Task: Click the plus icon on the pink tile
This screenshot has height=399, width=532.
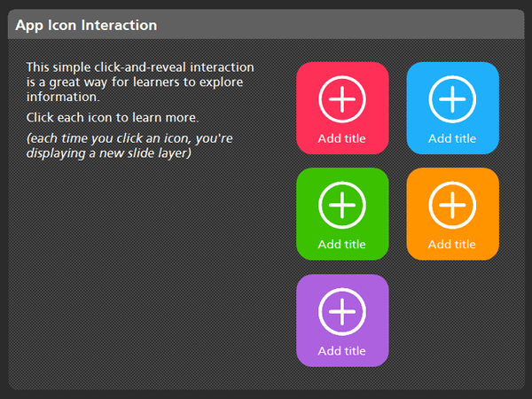Action: (341, 99)
